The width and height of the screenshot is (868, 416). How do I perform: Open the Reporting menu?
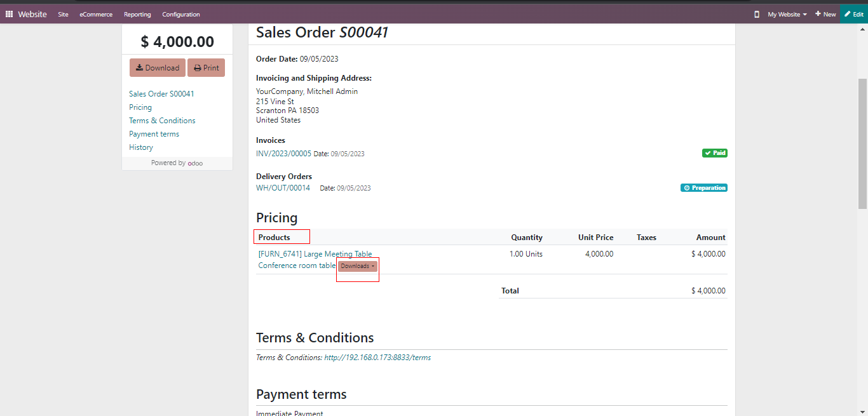coord(137,14)
